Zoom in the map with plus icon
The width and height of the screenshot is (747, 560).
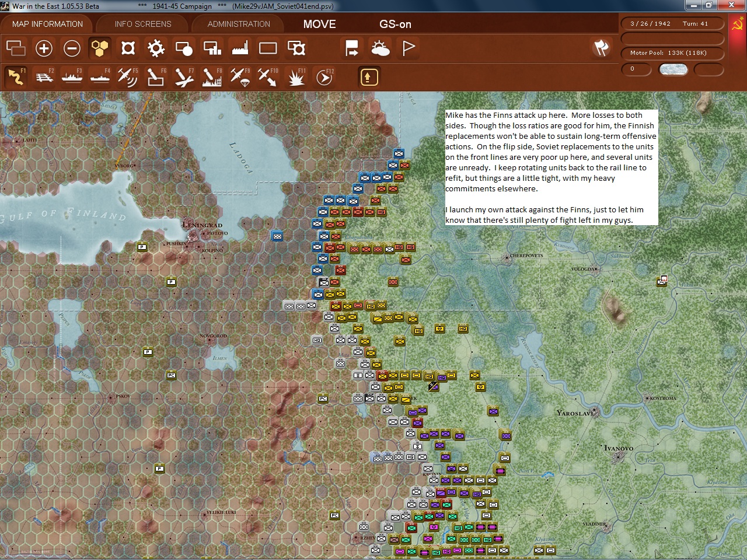pyautogui.click(x=44, y=48)
